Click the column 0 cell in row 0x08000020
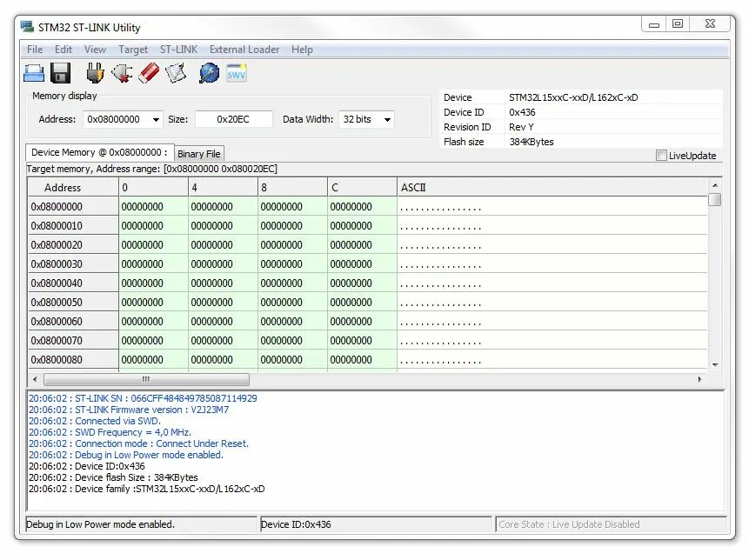 tap(153, 245)
